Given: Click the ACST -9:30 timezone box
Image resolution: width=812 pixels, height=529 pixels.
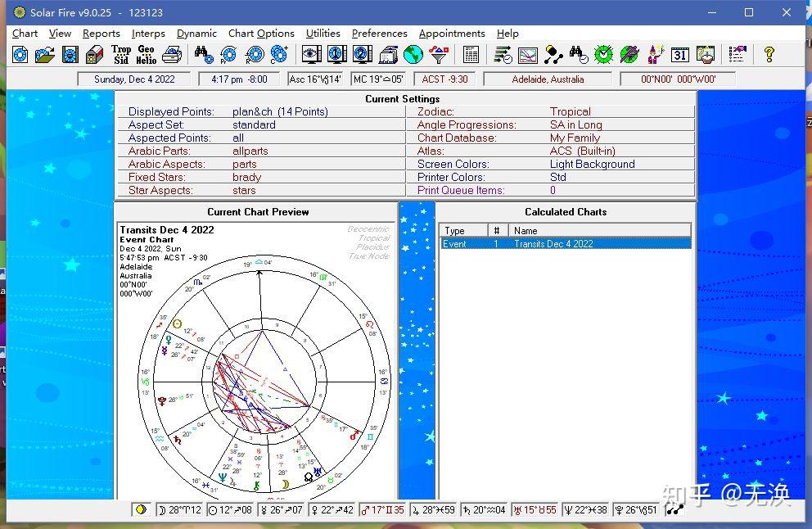Looking at the screenshot, I should pos(444,79).
